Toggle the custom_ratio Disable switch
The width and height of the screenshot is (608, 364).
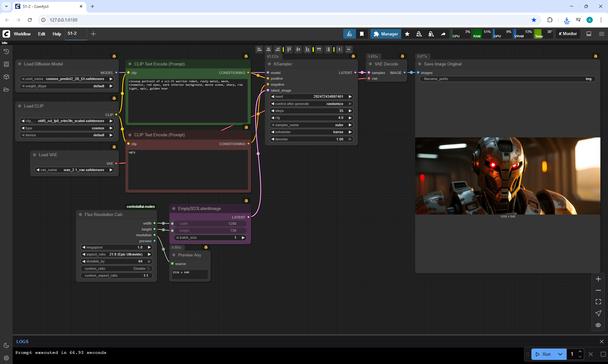(x=148, y=268)
